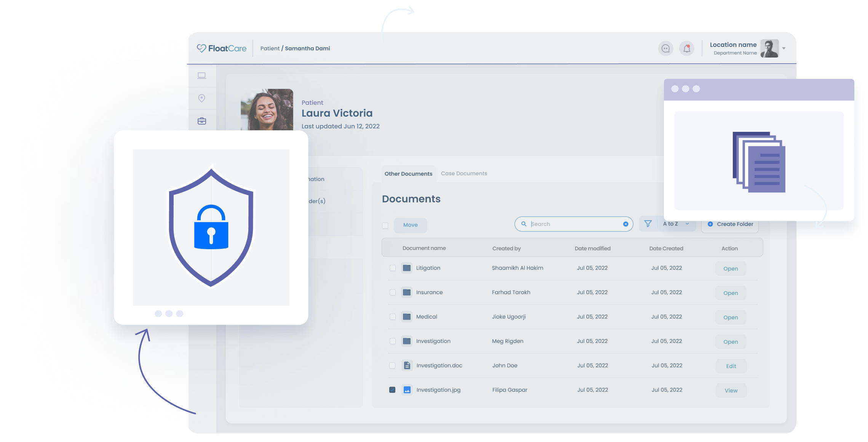Click the Insurance folder icon
This screenshot has height=442, width=868.
pyautogui.click(x=407, y=292)
